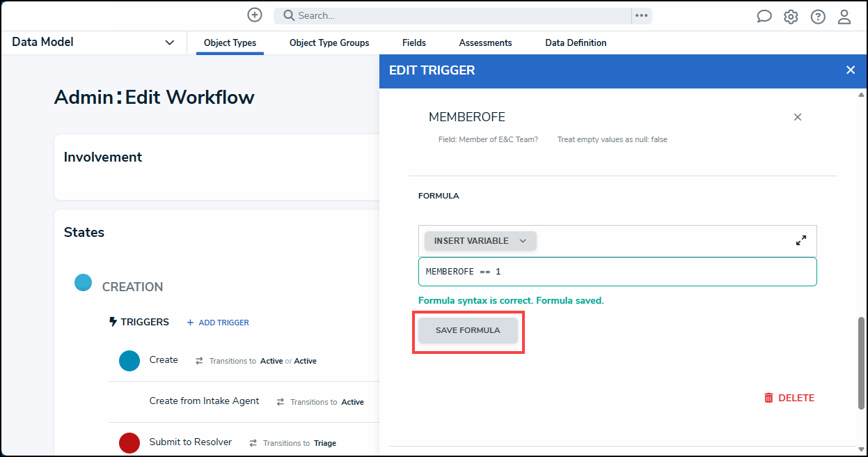868x457 pixels.
Task: Click the CREATION state label
Action: coord(132,287)
